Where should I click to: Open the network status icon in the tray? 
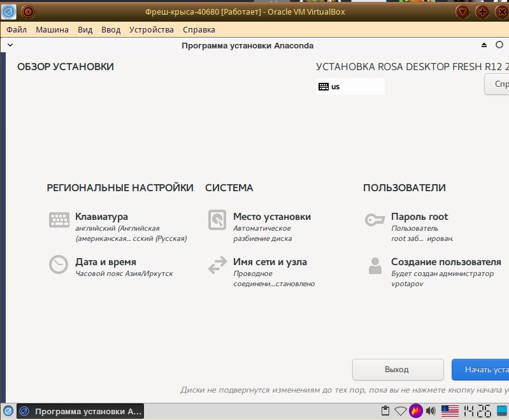(400, 411)
